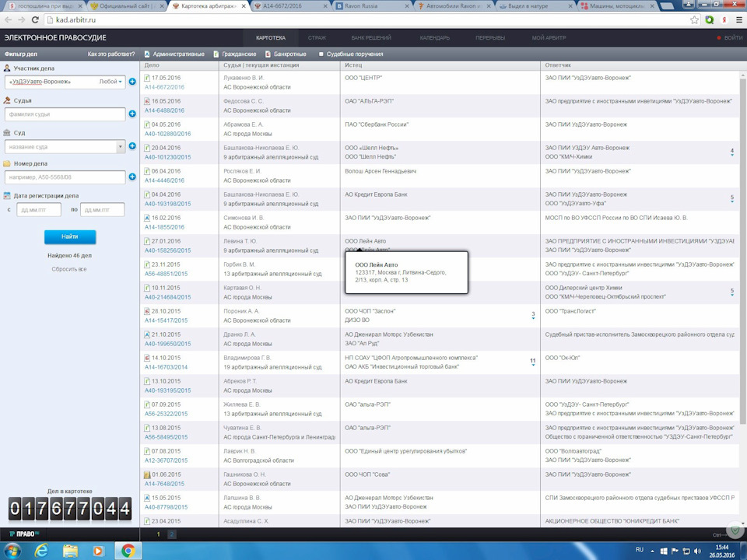The image size is (747, 560).
Task: Toggle the Гражданские case filter
Action: click(x=235, y=54)
